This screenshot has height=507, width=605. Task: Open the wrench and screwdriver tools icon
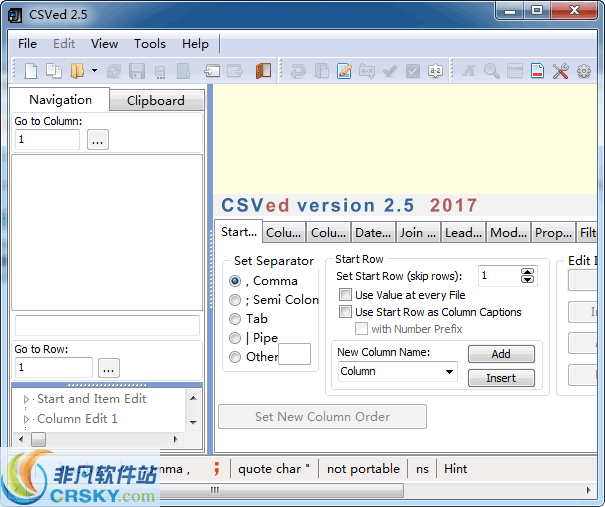click(560, 71)
